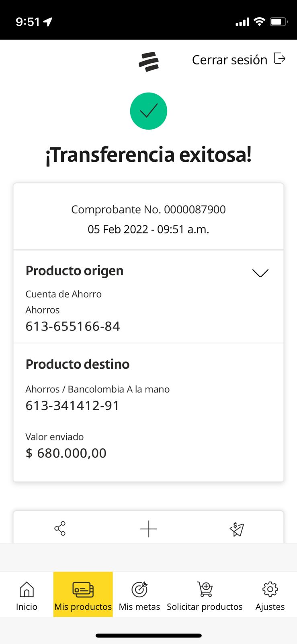This screenshot has height=644, width=297.
Task: Tap the green success checkmark circle
Action: 148,111
